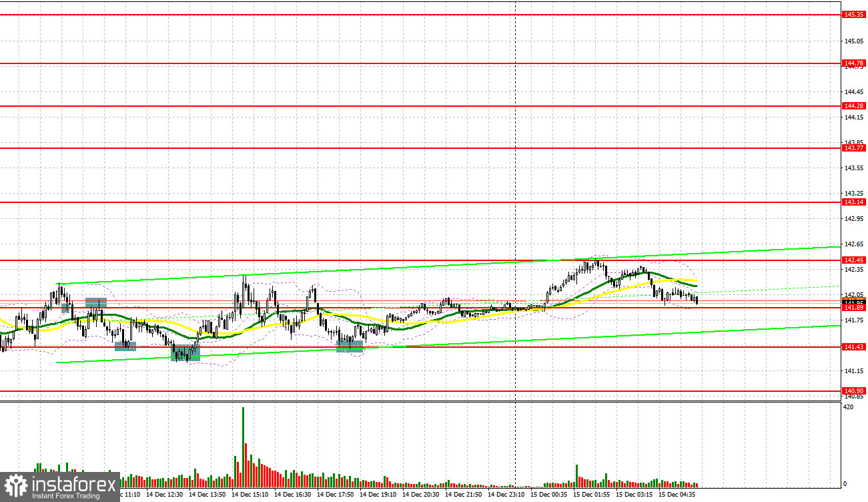Click the 143.77 price level label
This screenshot has width=868, height=502.
(853, 148)
